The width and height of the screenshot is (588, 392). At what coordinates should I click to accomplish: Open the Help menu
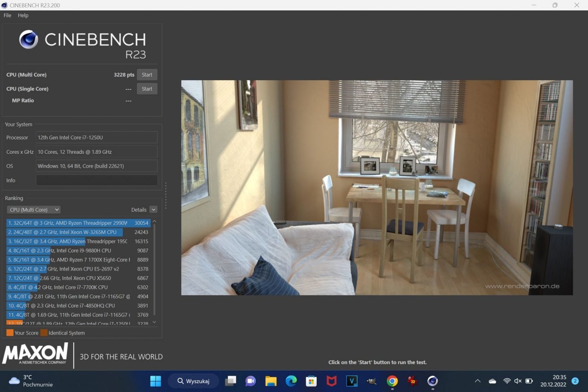(23, 15)
